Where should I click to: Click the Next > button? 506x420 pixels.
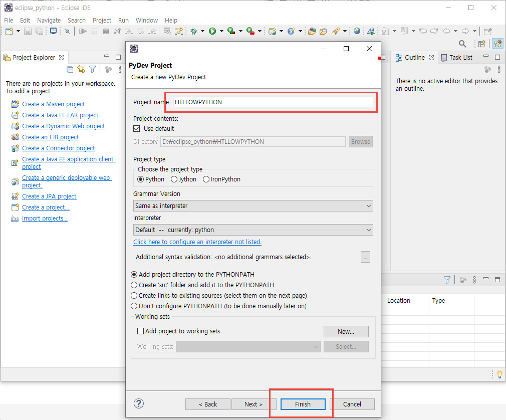(x=254, y=404)
